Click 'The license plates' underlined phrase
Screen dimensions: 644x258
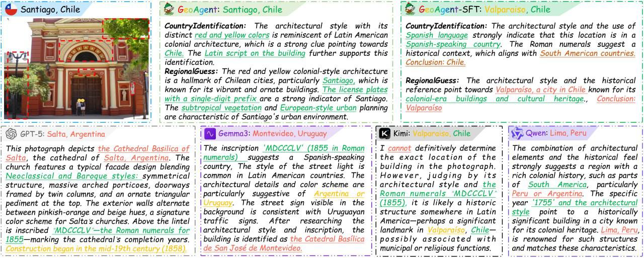(355, 89)
